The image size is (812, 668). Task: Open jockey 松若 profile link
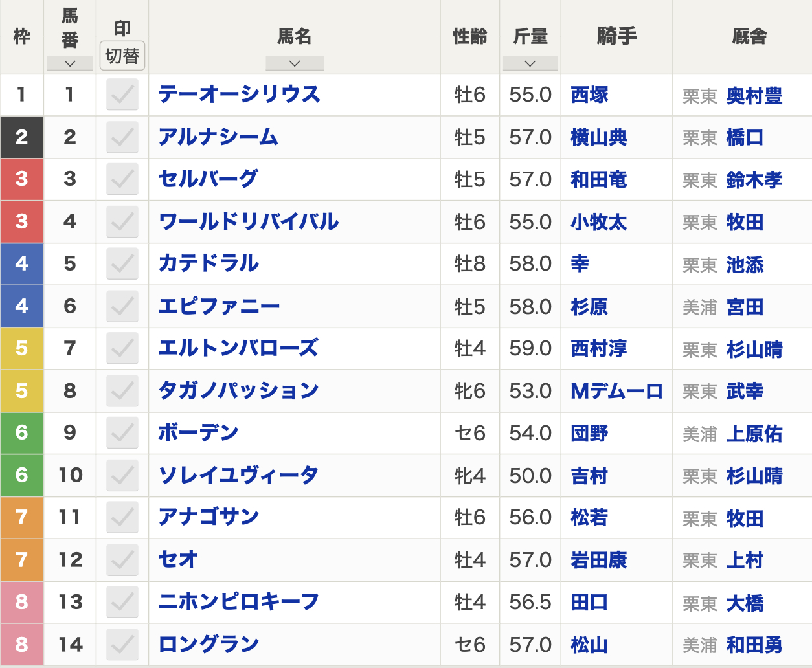click(589, 518)
